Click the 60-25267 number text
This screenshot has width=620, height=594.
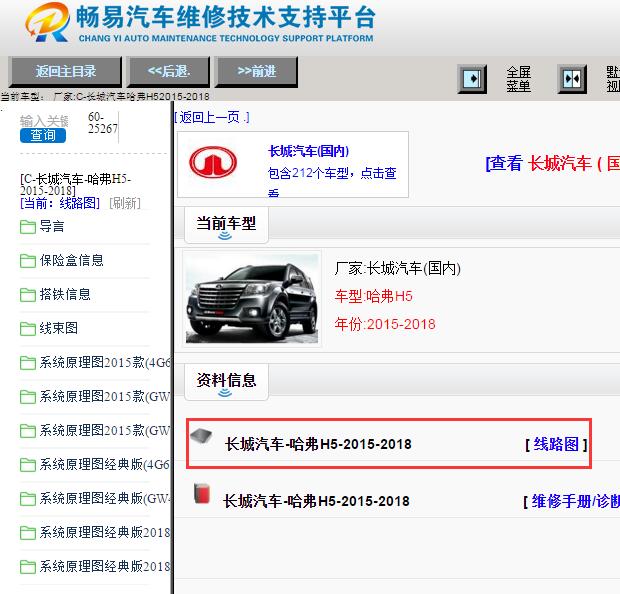pyautogui.click(x=102, y=123)
